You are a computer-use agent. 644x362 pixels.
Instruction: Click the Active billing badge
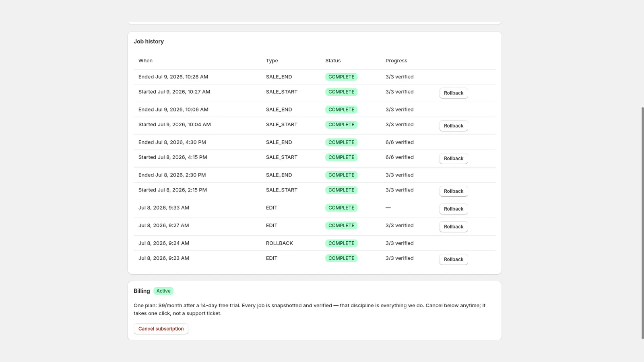[163, 291]
